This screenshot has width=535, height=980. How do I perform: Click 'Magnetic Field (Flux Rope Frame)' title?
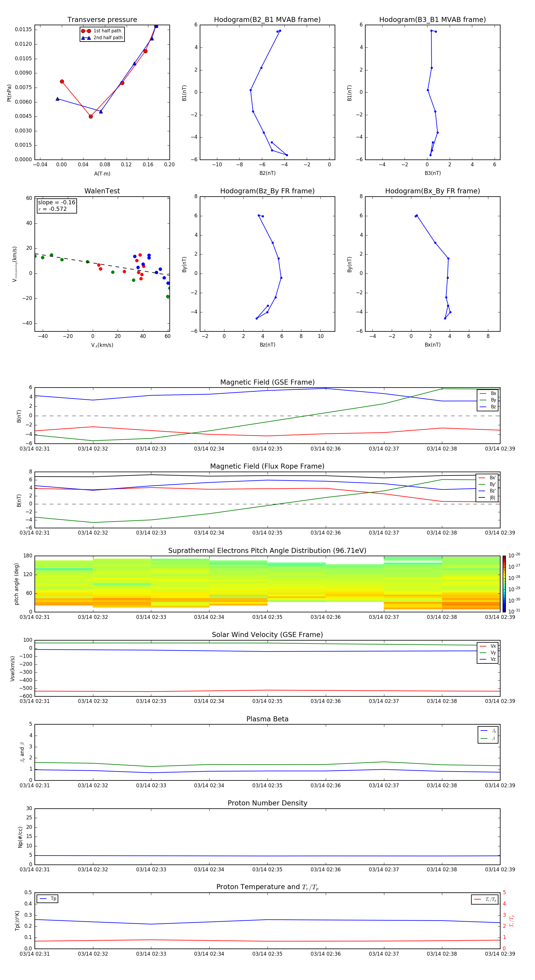pos(267,467)
